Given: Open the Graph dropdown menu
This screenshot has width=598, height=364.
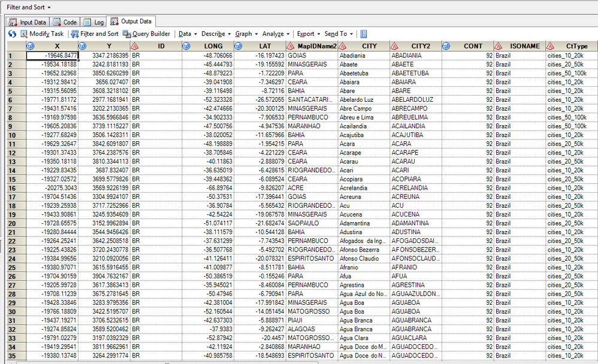Looking at the screenshot, I should coord(246,34).
